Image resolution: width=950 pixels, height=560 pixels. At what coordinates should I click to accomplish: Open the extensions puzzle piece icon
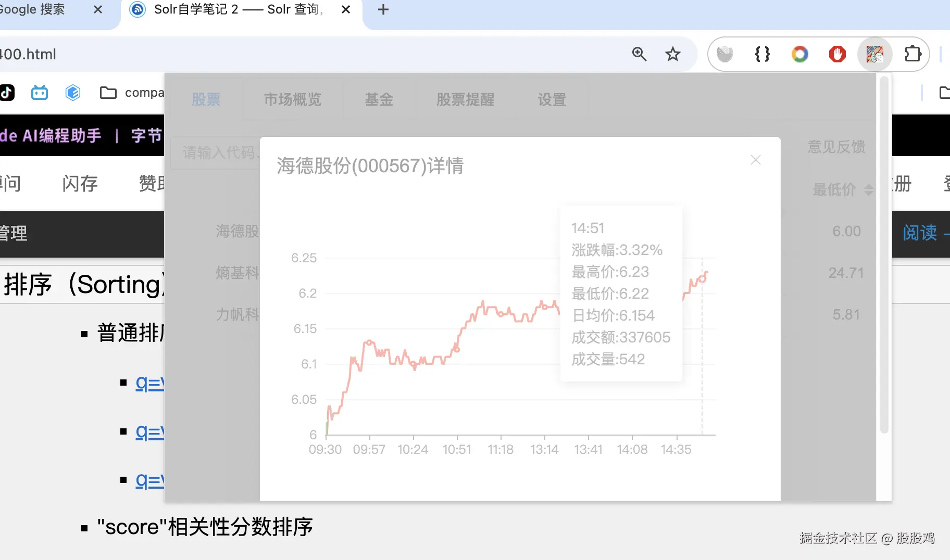(913, 54)
